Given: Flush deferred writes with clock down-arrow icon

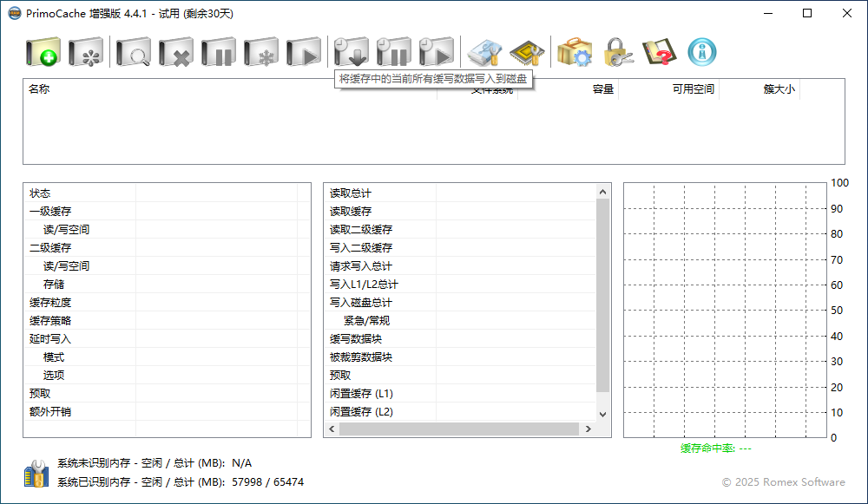Looking at the screenshot, I should [352, 53].
